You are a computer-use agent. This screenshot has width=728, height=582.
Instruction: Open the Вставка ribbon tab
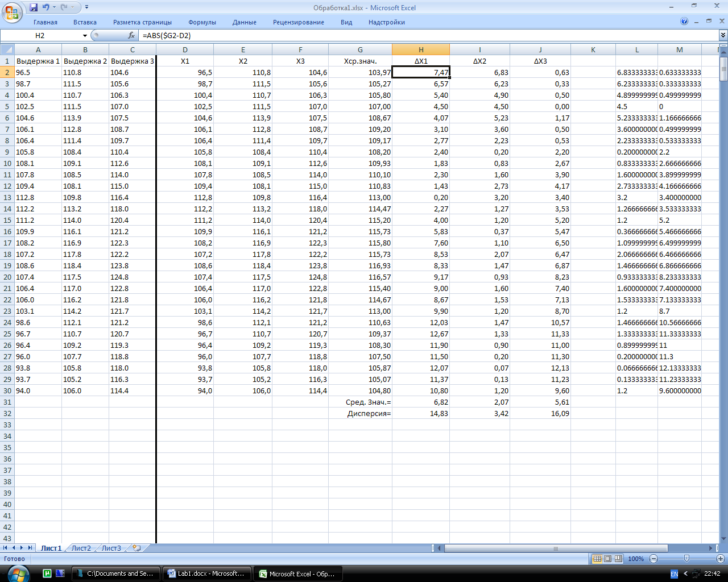coord(85,22)
